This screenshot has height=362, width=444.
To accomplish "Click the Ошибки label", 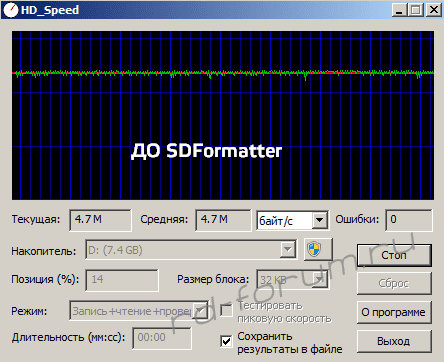I will pyautogui.click(x=357, y=219).
